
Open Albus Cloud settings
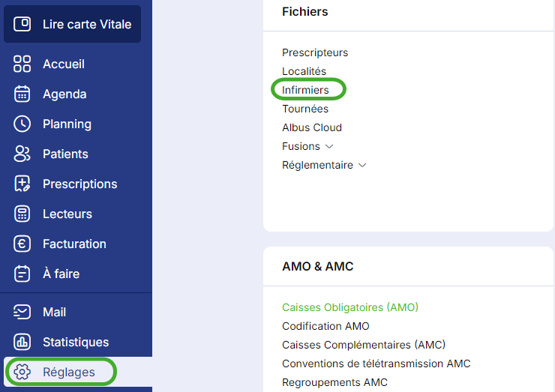(312, 127)
